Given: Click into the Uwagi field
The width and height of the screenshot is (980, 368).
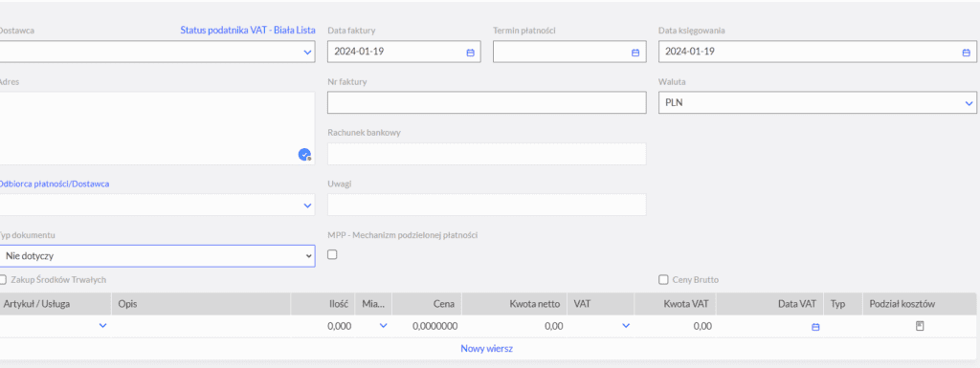Looking at the screenshot, I should click(487, 205).
